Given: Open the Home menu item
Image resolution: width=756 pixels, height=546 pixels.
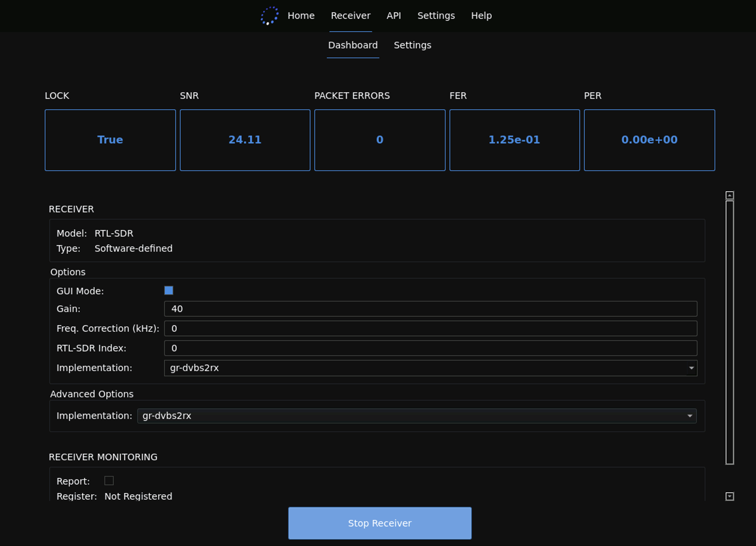Looking at the screenshot, I should (301, 16).
